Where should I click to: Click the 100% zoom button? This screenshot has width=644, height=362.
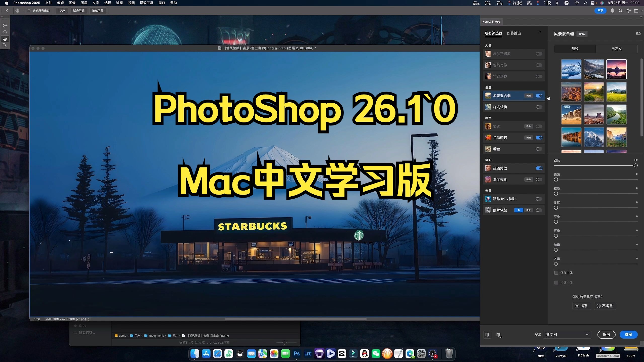pyautogui.click(x=62, y=11)
